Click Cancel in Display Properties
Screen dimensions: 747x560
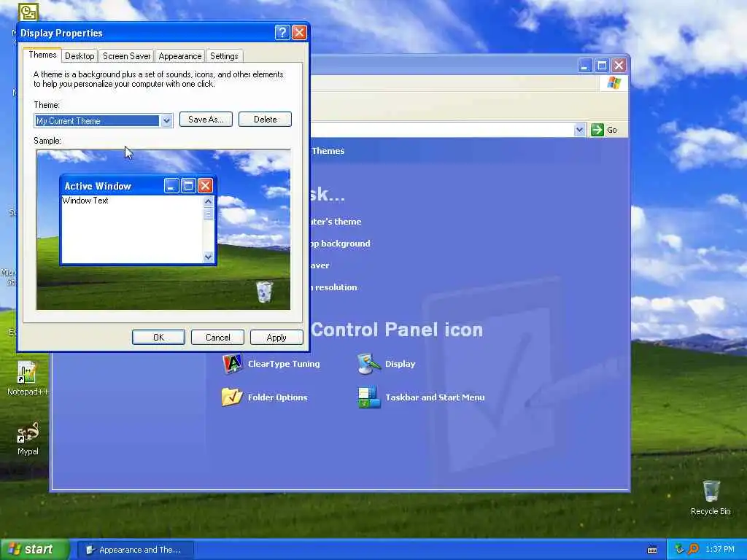(217, 337)
